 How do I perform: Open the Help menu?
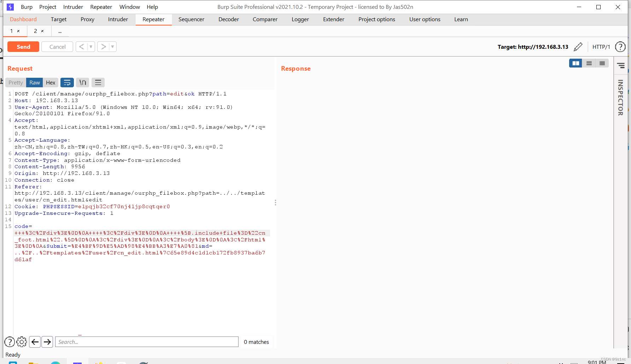(x=152, y=7)
